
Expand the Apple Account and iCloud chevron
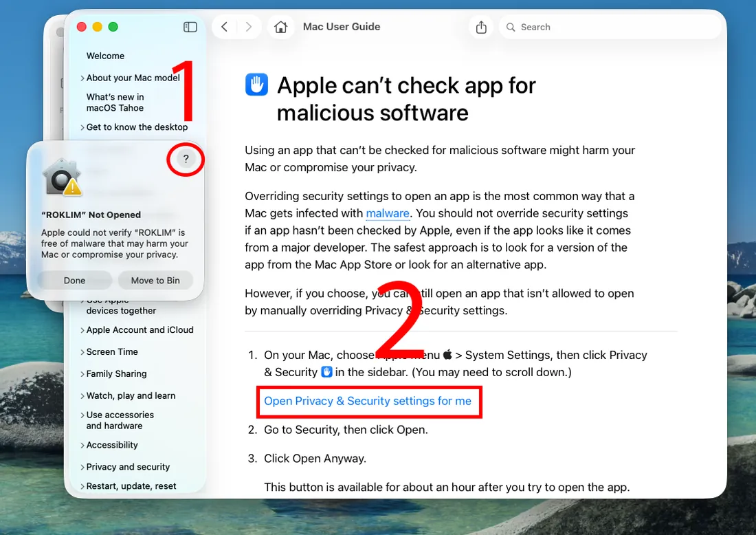coord(82,331)
